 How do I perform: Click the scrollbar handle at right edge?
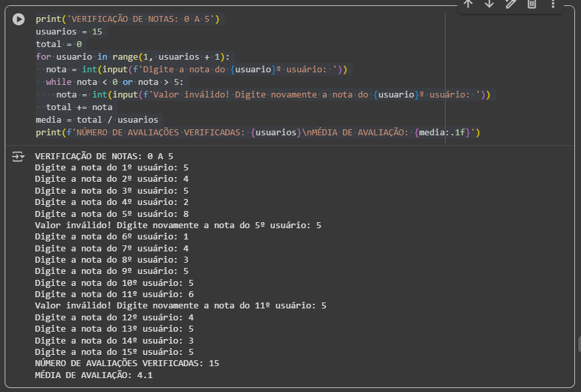(x=579, y=344)
